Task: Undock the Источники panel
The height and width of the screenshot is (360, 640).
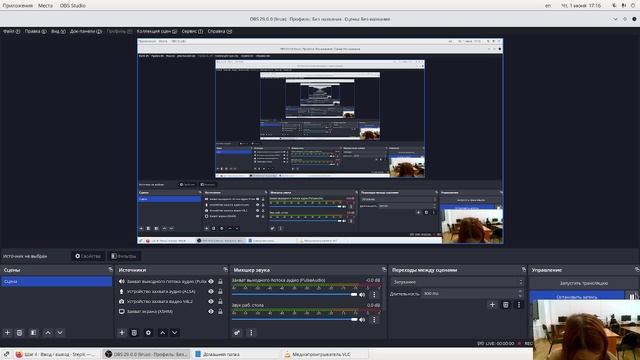Action: pyautogui.click(x=225, y=270)
